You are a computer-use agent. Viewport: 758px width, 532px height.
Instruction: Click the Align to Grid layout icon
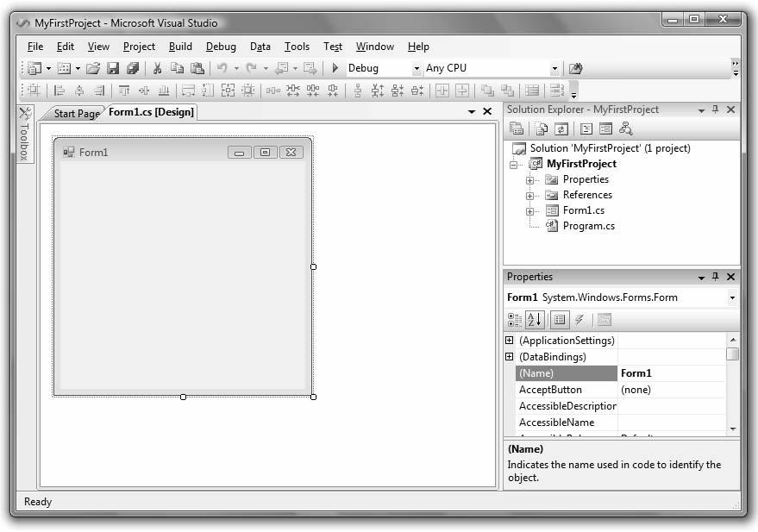34,90
